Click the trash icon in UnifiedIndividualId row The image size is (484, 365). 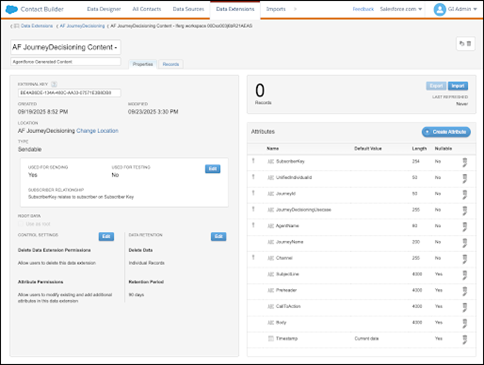coord(465,177)
